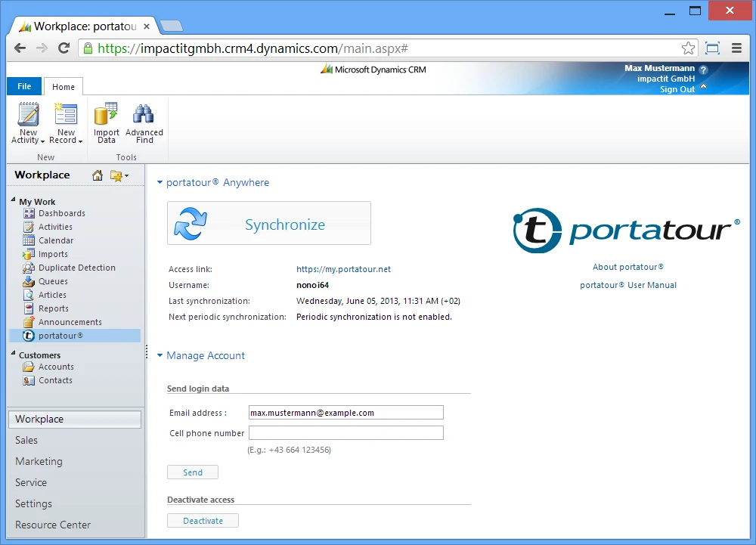Go to Workplace home icon
This screenshot has height=545, width=756.
click(98, 175)
